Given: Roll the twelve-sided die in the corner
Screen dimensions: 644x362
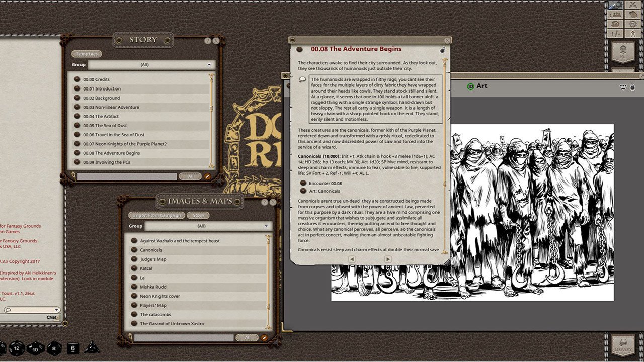Looking at the screenshot, I should [x=16, y=347].
